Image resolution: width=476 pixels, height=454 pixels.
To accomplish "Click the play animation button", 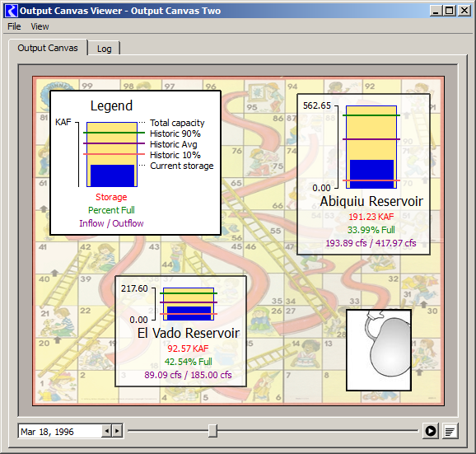I will [431, 431].
